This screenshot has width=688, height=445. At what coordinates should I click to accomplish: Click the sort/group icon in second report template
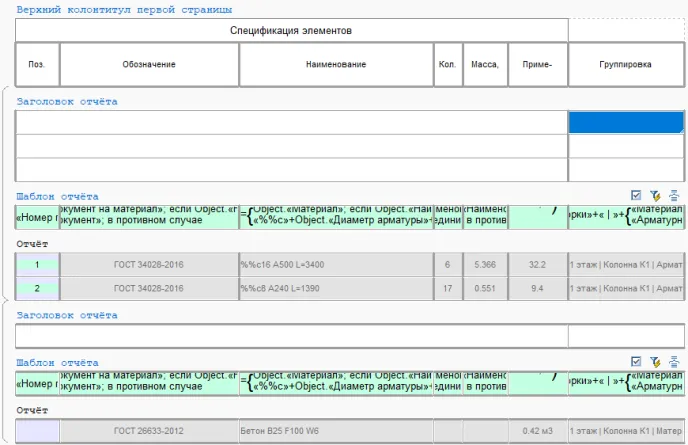point(674,362)
